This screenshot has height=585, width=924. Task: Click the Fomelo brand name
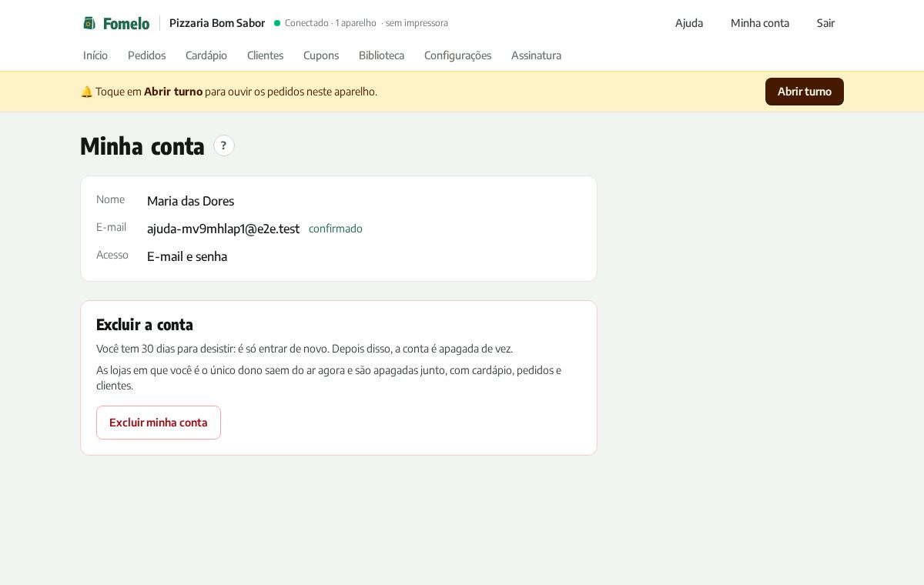click(126, 23)
